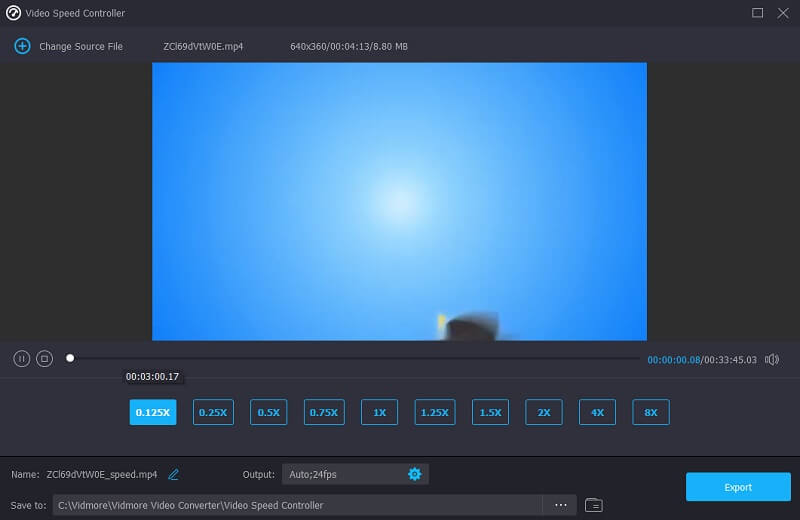Screen dimensions: 800x520
Task: Choose the 8X speed option
Action: (x=651, y=412)
